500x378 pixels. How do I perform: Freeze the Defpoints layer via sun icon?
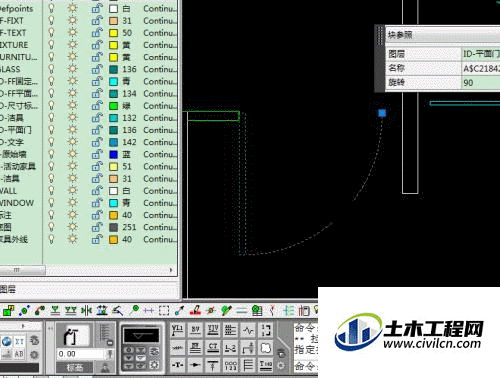point(72,8)
